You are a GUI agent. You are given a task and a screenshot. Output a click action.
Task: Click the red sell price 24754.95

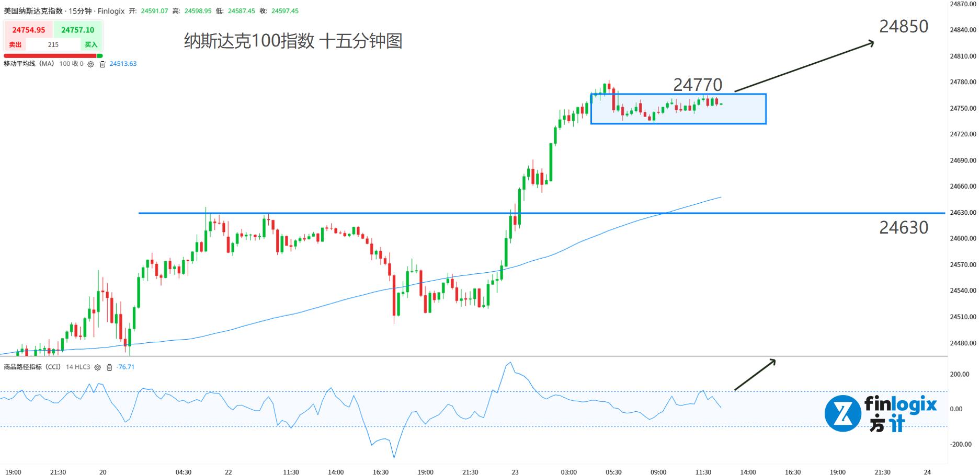(29, 30)
